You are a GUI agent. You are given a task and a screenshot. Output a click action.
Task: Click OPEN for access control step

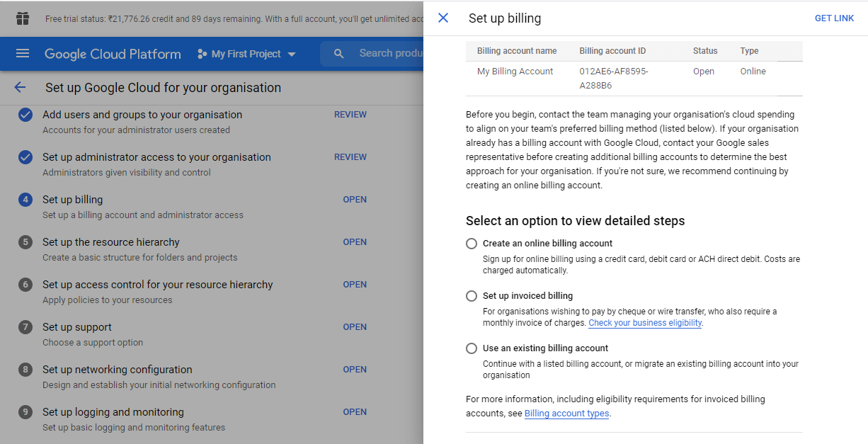tap(355, 285)
